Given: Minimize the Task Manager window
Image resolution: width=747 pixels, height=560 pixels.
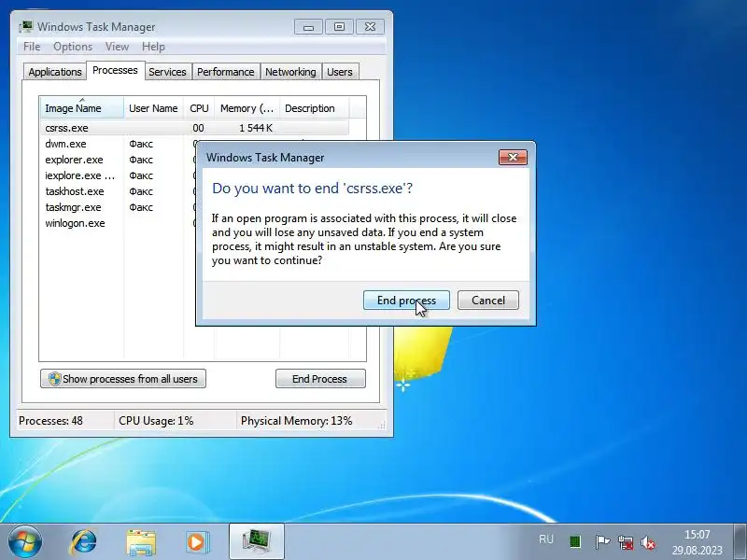Looking at the screenshot, I should tap(308, 27).
